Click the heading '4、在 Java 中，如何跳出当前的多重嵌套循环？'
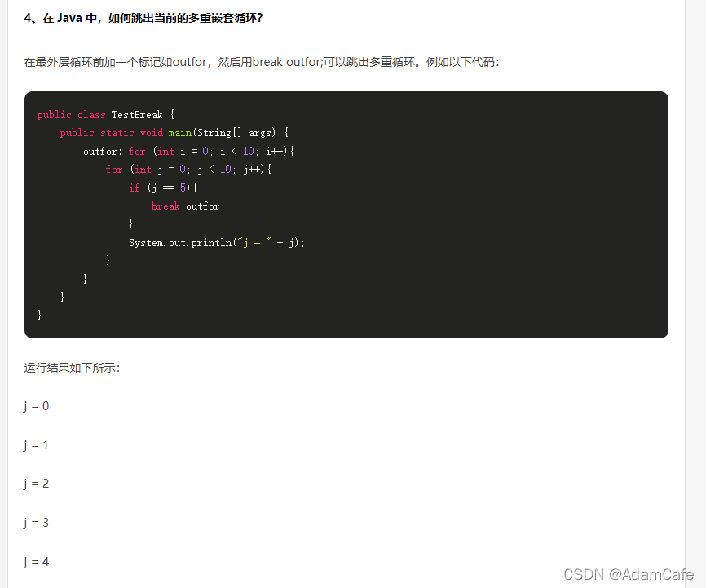 click(143, 18)
